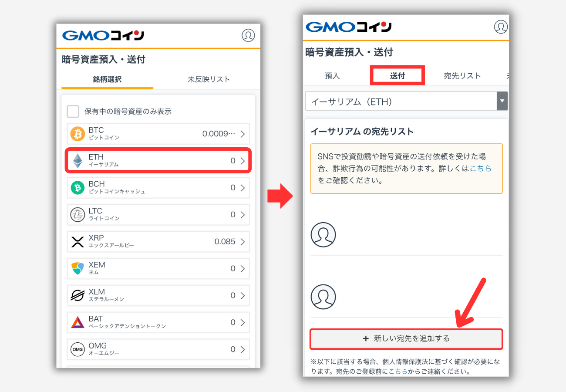Switch to the 預入 tab
This screenshot has height=392, width=566.
pyautogui.click(x=332, y=76)
